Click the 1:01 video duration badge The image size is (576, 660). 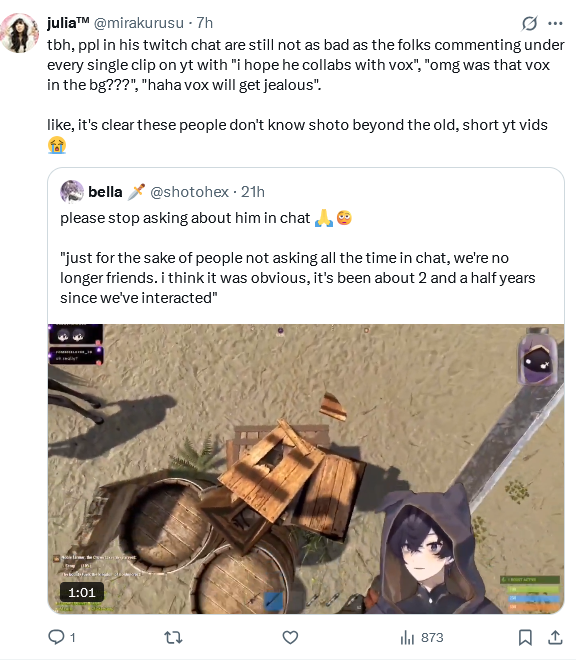82,592
